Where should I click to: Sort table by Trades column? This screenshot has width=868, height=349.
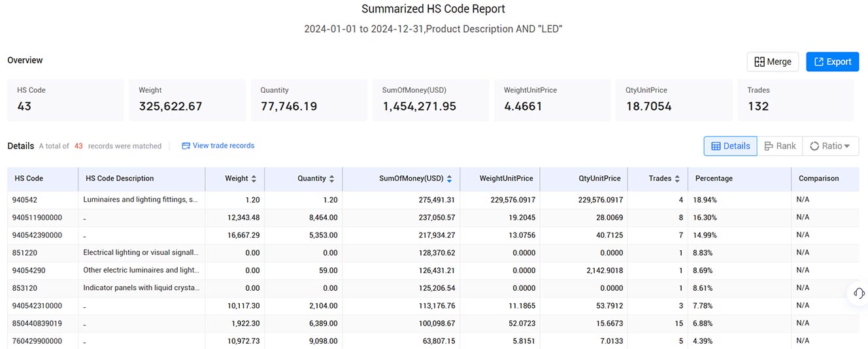676,178
